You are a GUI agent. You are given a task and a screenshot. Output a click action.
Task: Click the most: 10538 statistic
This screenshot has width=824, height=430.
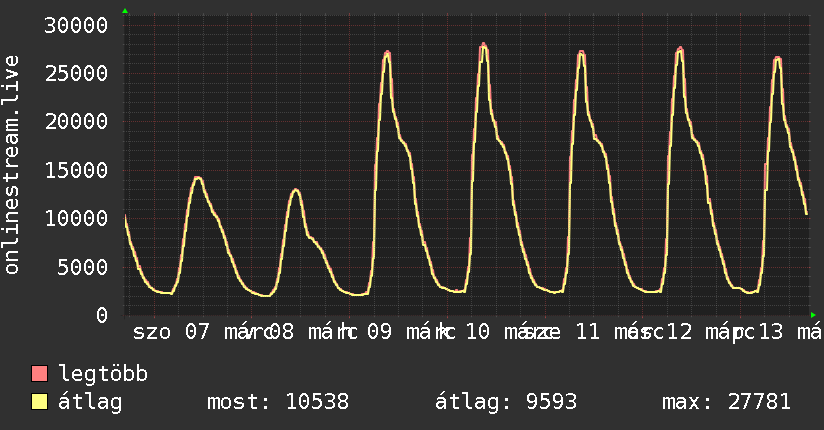click(x=277, y=403)
